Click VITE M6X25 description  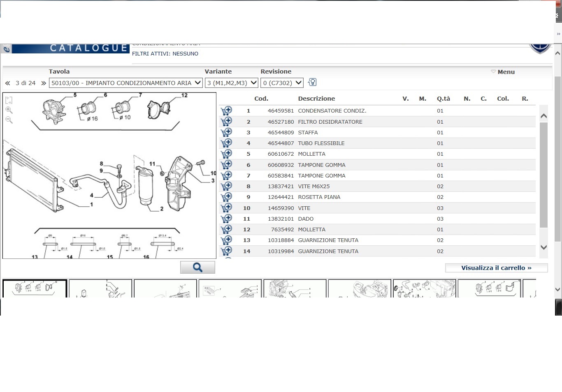[x=314, y=186]
